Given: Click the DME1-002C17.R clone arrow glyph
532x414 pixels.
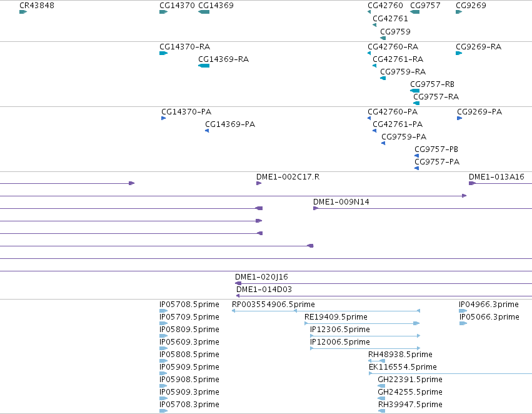Looking at the screenshot, I should click(259, 183).
